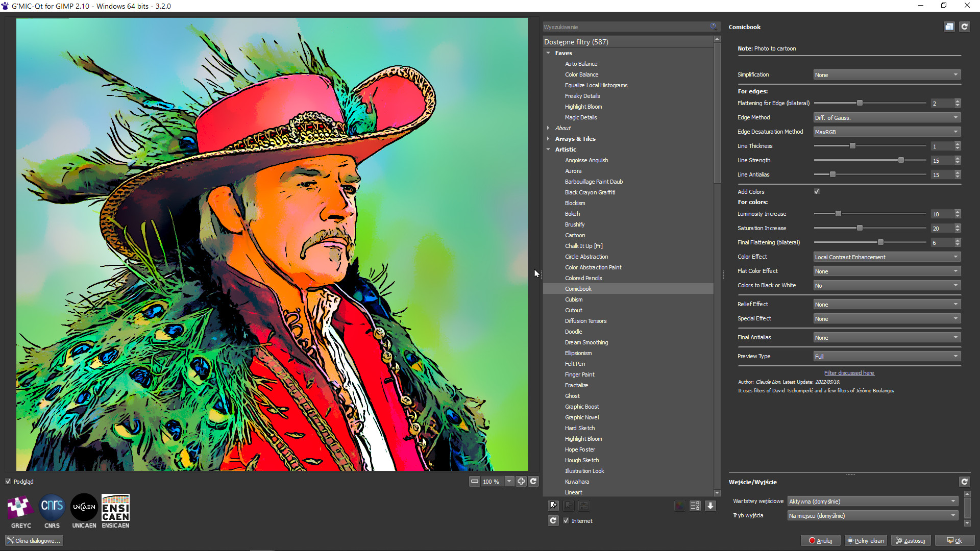The image size is (980, 551).
Task: Select the Graphic Novel filter
Action: coord(582,417)
